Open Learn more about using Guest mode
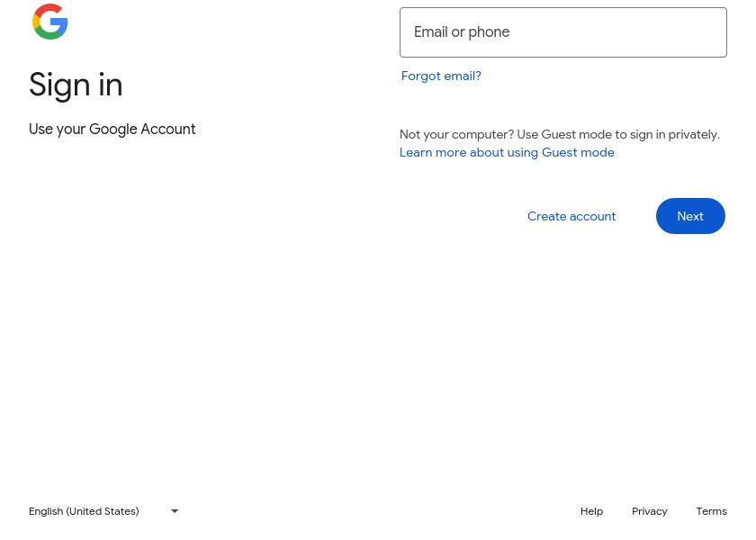This screenshot has height=540, width=756. click(507, 152)
